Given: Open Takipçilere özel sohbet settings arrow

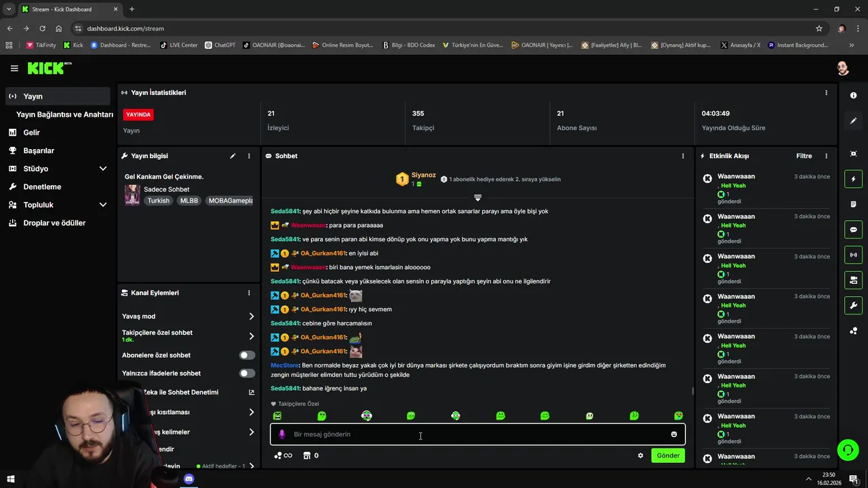Looking at the screenshot, I should [x=252, y=336].
